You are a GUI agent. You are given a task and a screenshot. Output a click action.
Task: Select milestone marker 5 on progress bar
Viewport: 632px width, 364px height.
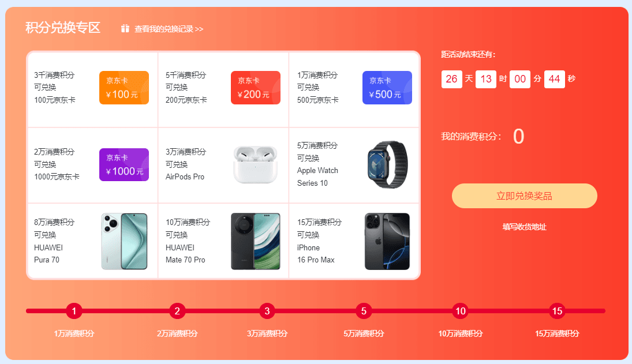pyautogui.click(x=364, y=311)
